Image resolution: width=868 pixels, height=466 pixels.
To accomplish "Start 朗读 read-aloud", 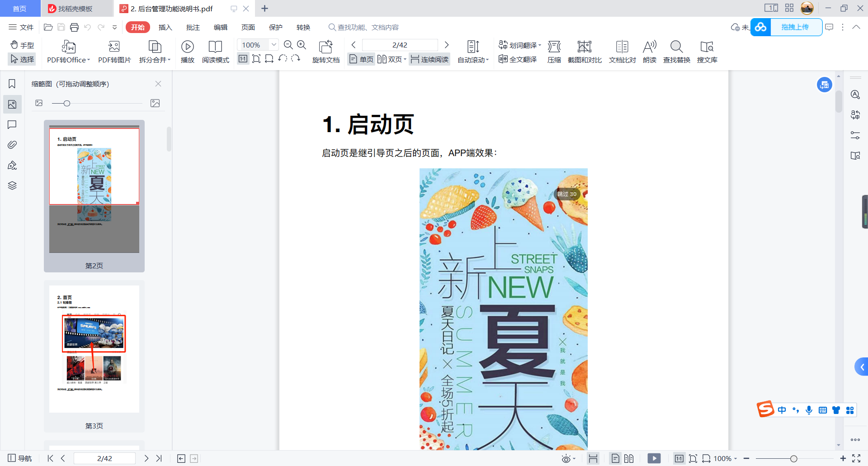I will pos(649,51).
